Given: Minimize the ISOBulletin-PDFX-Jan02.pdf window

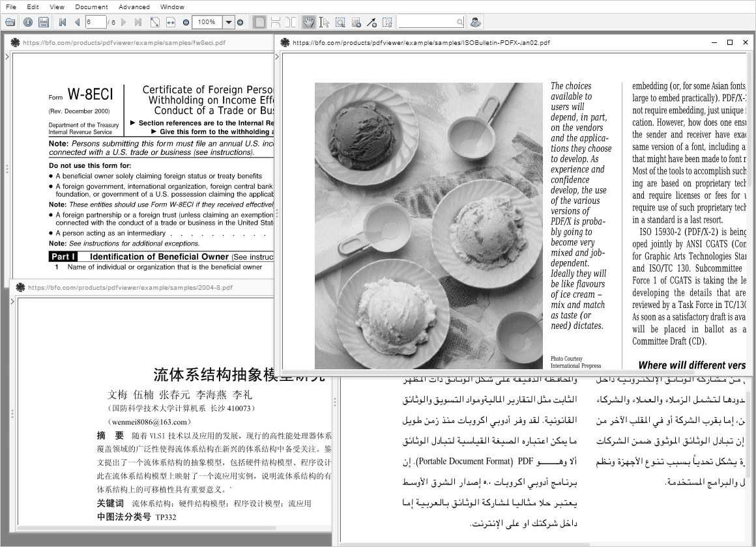Looking at the screenshot, I should [x=714, y=42].
